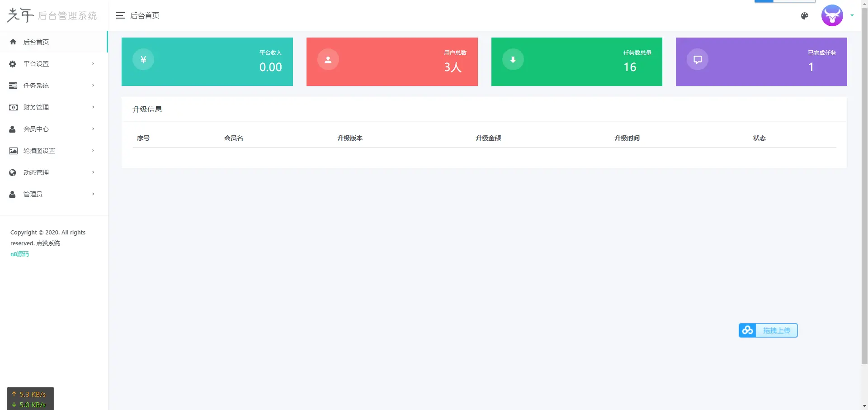Open the 轮播图设置 menu item
The height and width of the screenshot is (410, 868).
tap(53, 151)
